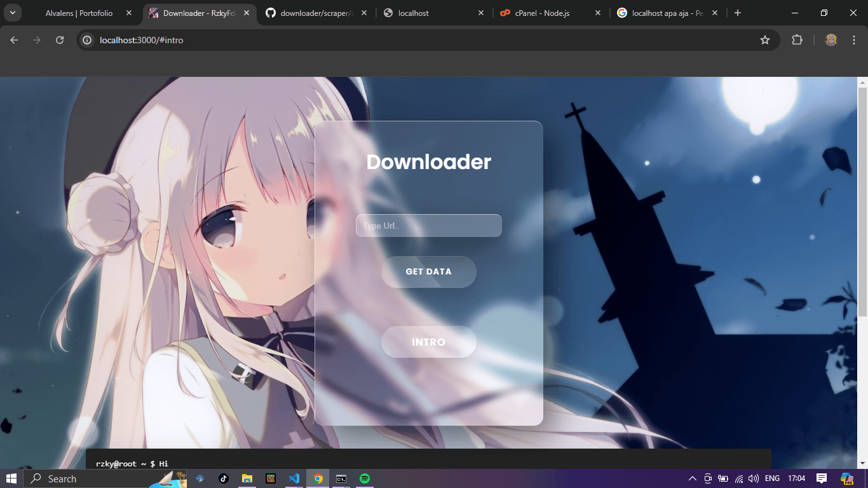Check battery status in the system tray
The height and width of the screenshot is (488, 868).
(723, 478)
